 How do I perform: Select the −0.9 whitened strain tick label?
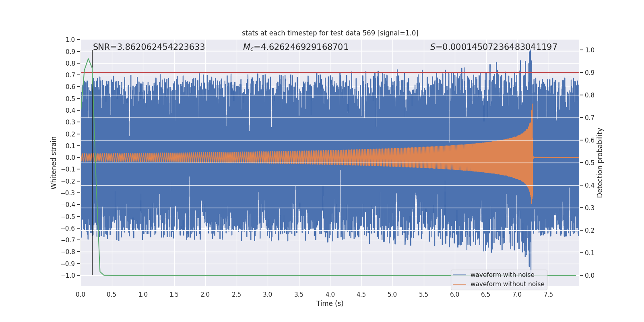pyautogui.click(x=68, y=264)
